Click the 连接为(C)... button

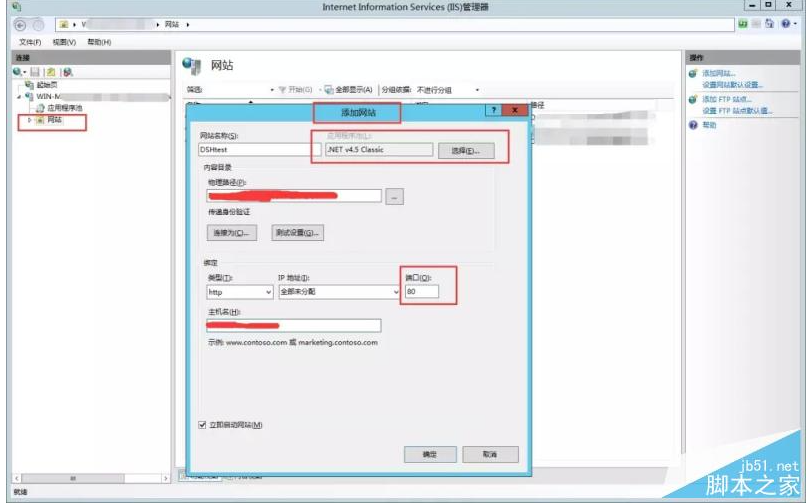pos(232,233)
